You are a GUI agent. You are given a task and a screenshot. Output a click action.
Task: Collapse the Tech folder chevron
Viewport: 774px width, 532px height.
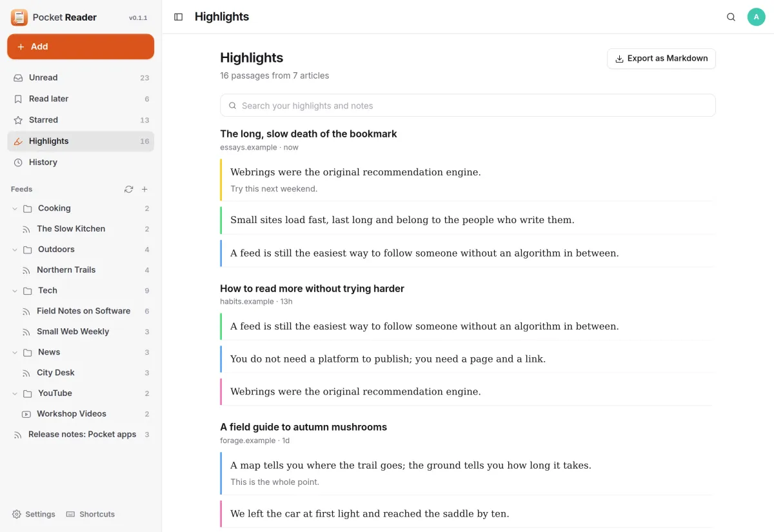[15, 291]
